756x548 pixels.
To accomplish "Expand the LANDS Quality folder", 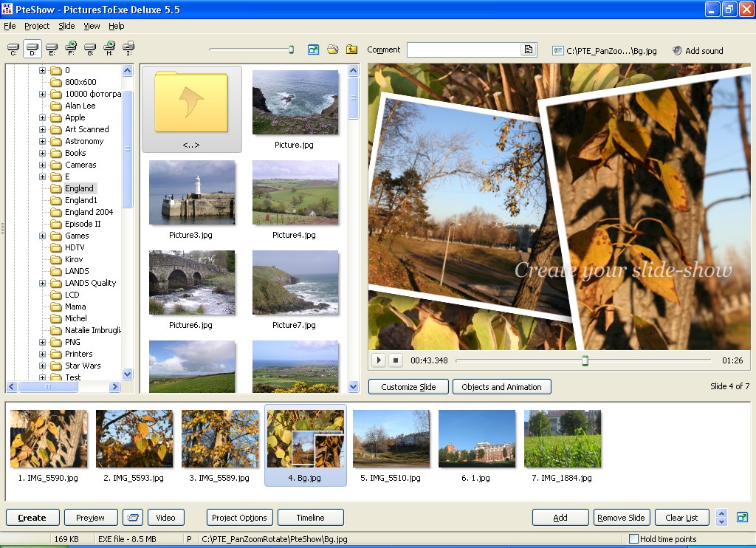I will coord(42,283).
